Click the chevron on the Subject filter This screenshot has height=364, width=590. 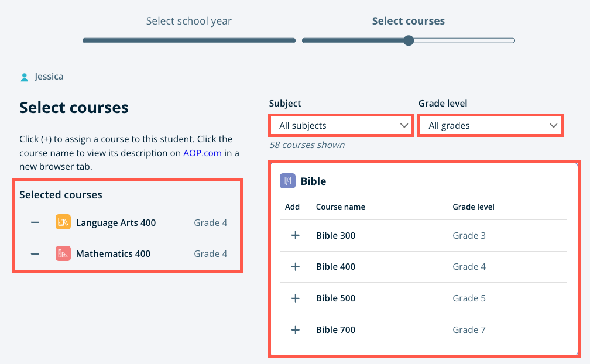(404, 125)
